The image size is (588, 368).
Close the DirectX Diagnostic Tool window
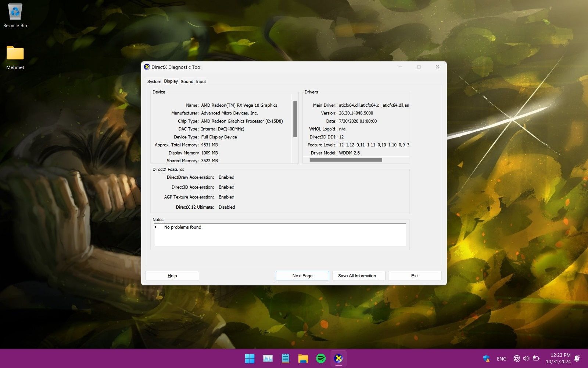437,67
